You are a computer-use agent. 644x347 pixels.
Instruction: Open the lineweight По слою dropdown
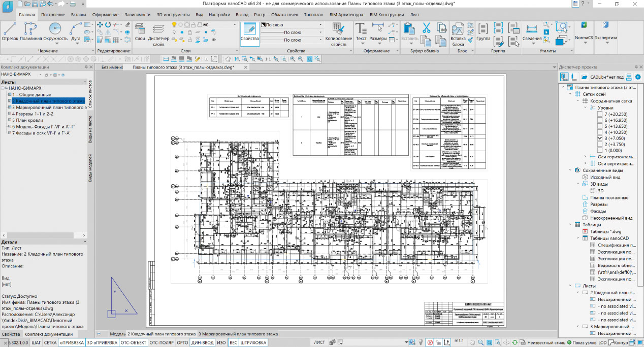pyautogui.click(x=292, y=40)
